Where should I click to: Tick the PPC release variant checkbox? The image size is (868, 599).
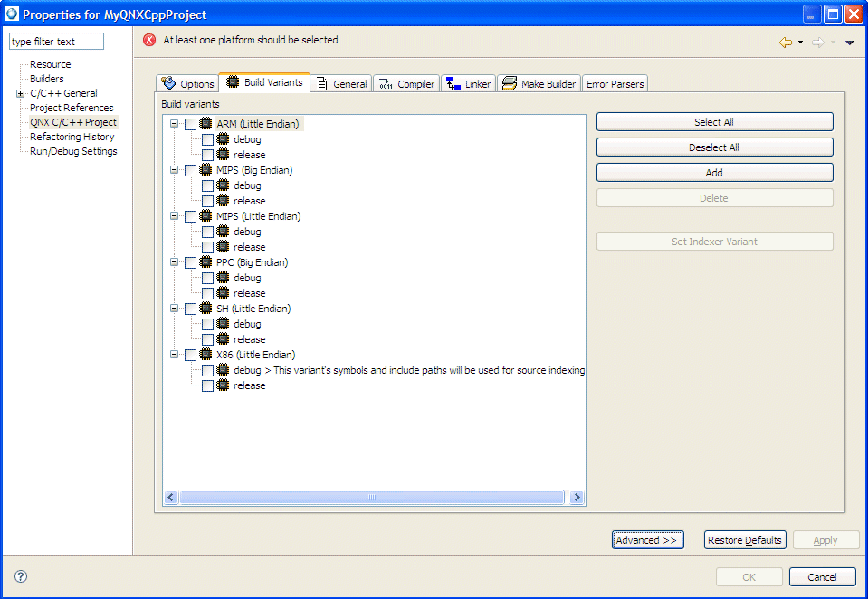click(207, 293)
